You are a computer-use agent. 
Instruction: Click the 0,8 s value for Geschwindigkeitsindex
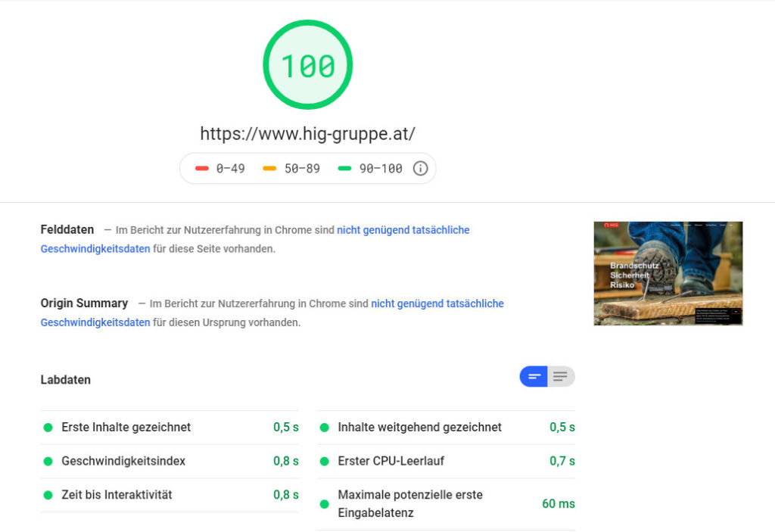coord(285,462)
